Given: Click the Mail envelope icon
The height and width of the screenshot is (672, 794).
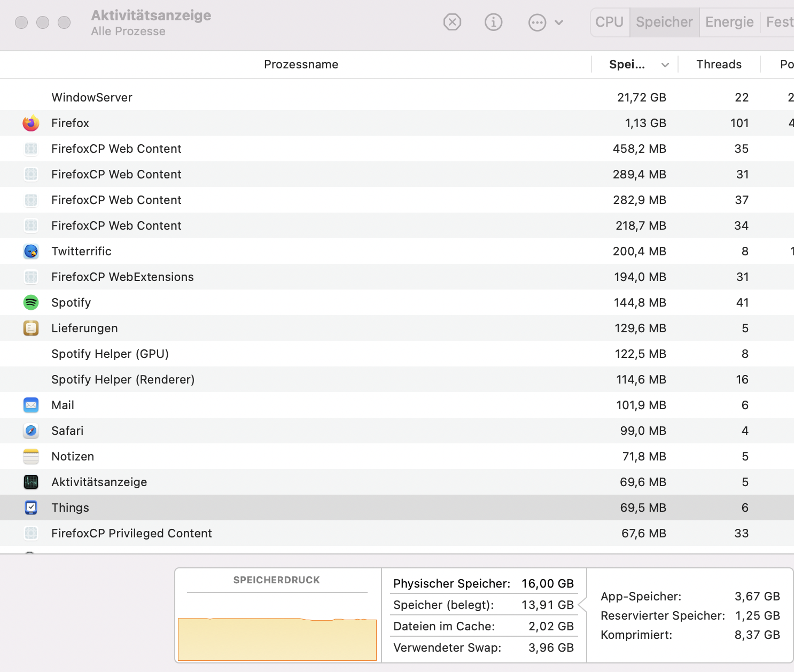Looking at the screenshot, I should 31,405.
